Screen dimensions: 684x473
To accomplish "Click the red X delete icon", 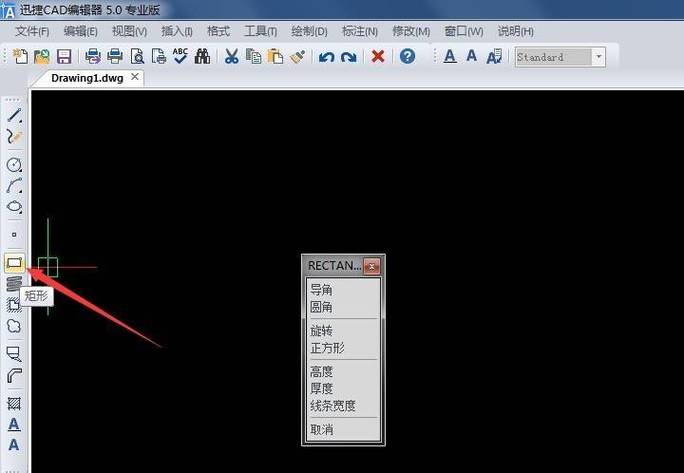I will click(378, 56).
